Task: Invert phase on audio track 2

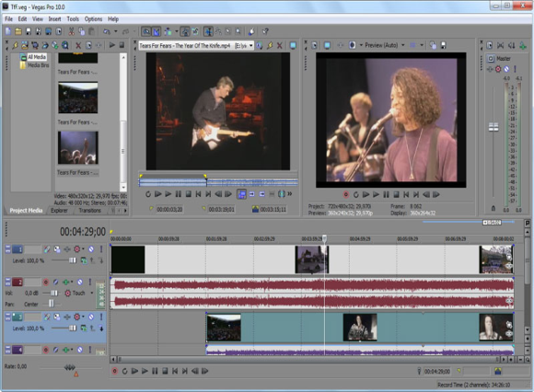Action: coord(55,282)
